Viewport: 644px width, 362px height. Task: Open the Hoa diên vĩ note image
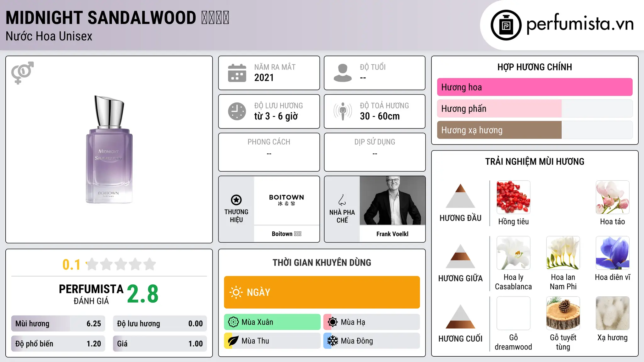point(613,253)
